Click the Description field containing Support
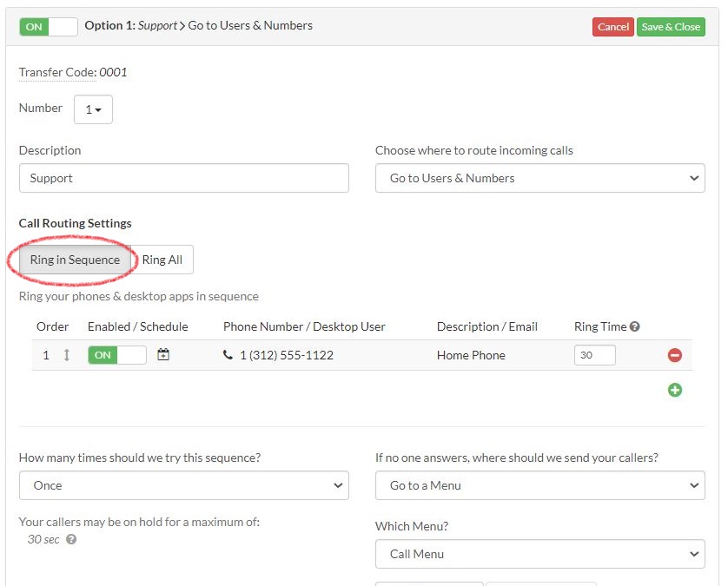This screenshot has height=586, width=728. click(183, 178)
